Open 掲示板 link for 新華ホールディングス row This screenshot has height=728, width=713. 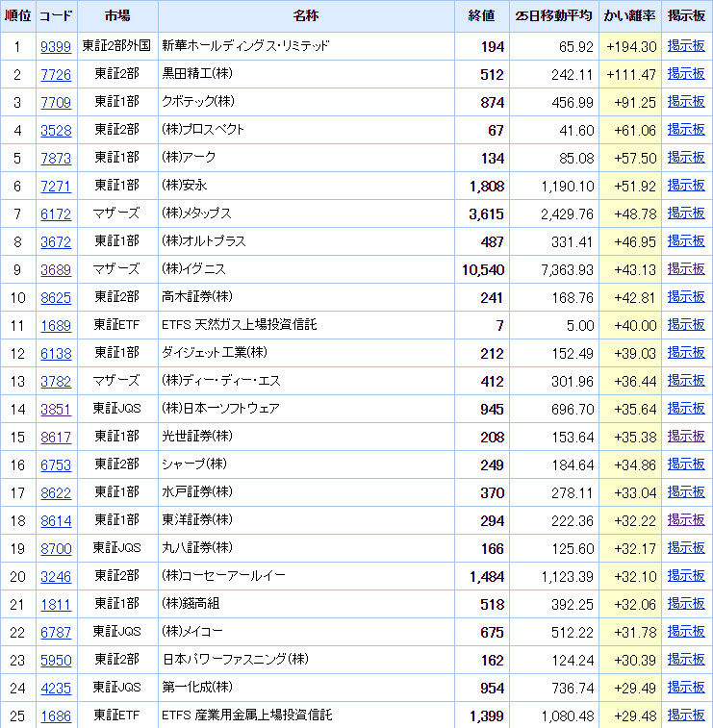coord(686,45)
